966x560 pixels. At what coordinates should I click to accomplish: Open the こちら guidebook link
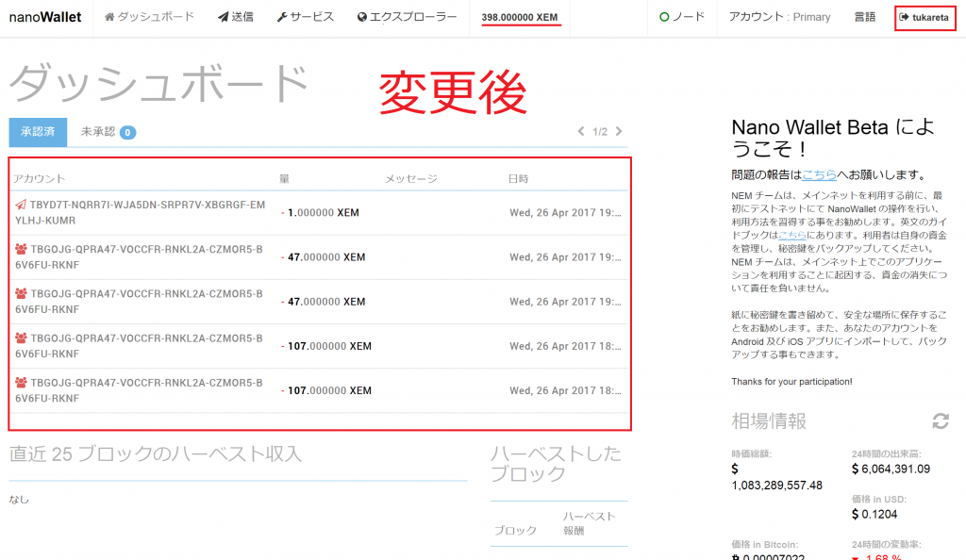[792, 235]
